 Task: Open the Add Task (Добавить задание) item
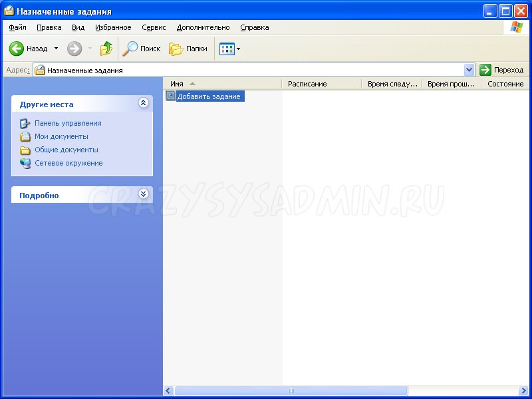click(x=208, y=96)
